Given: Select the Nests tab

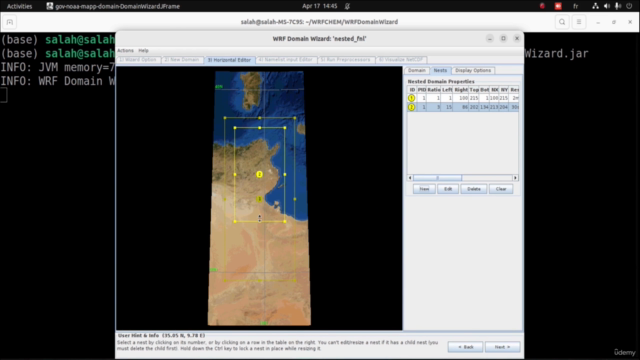Looking at the screenshot, I should point(440,71).
